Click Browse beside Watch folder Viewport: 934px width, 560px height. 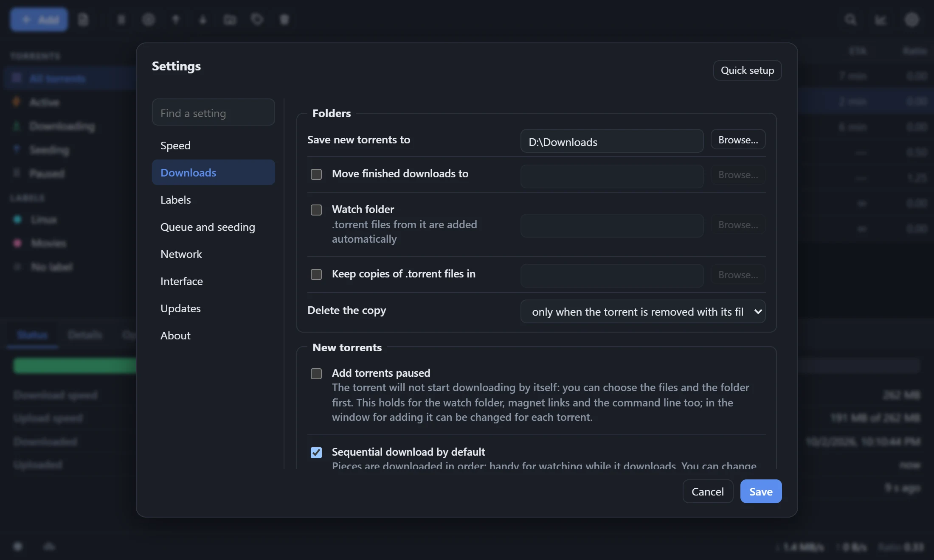[738, 225]
